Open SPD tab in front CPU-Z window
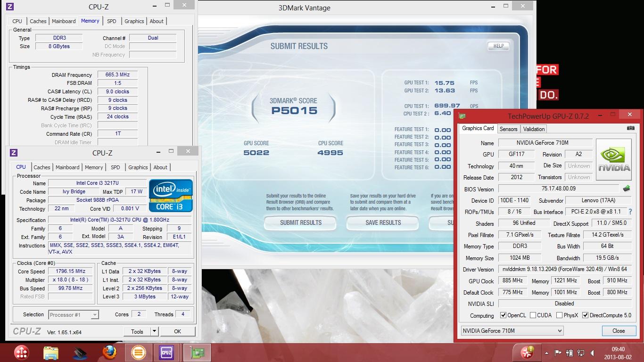Screen dimensions: 644x362 click(x=116, y=167)
